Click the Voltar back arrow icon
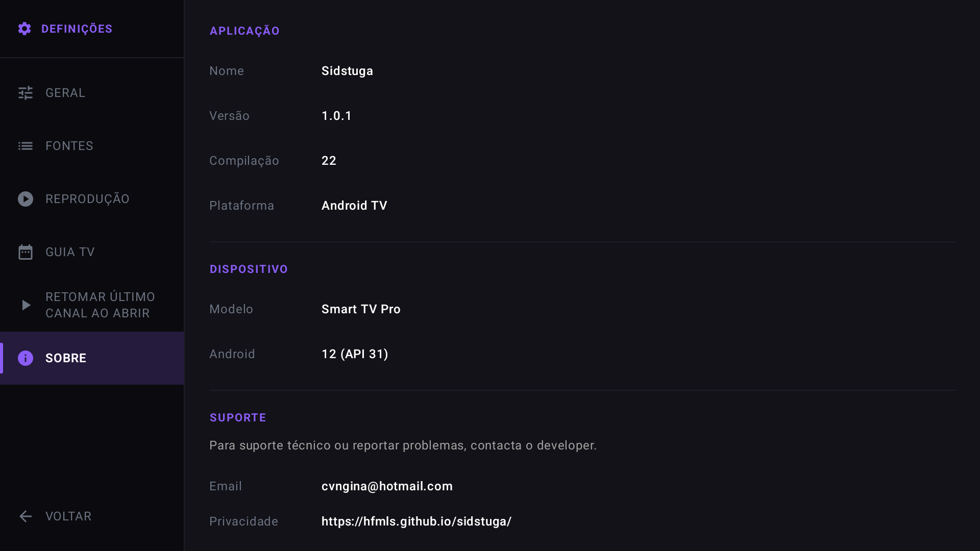The image size is (980, 551). (26, 516)
